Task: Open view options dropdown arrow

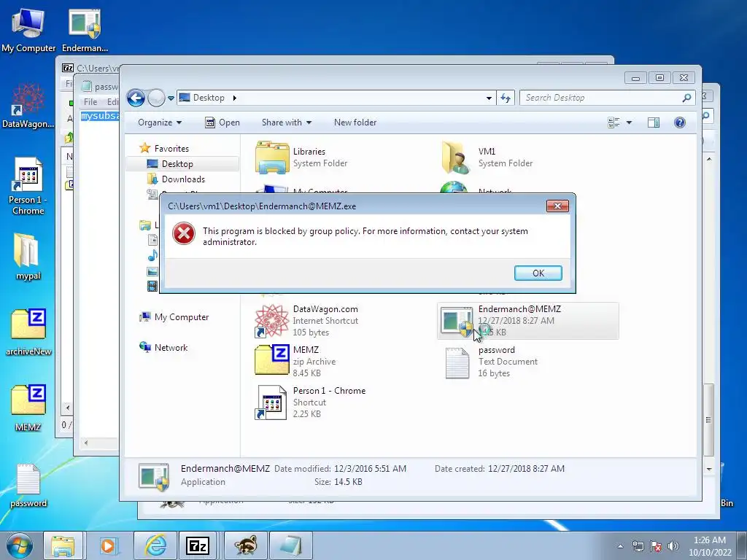Action: tap(629, 122)
